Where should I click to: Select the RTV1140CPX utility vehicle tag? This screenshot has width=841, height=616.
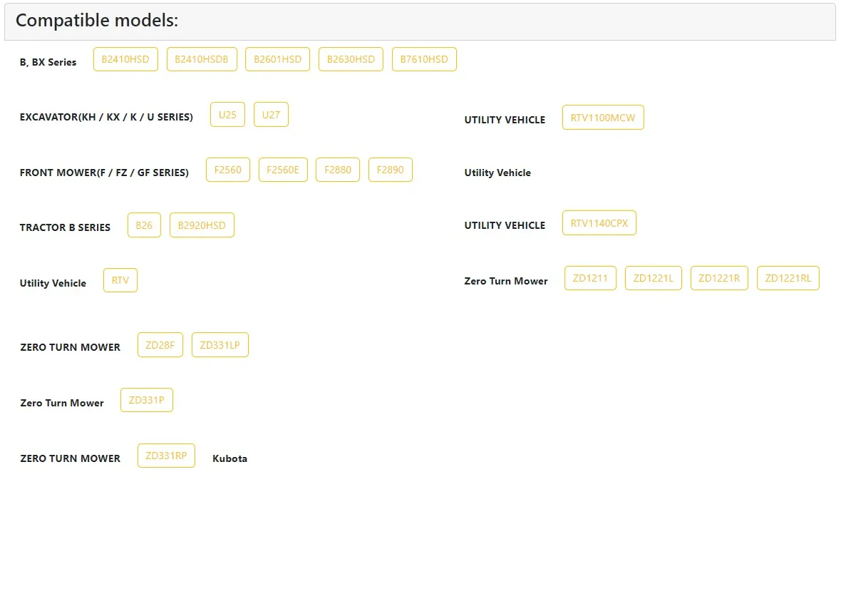599,223
